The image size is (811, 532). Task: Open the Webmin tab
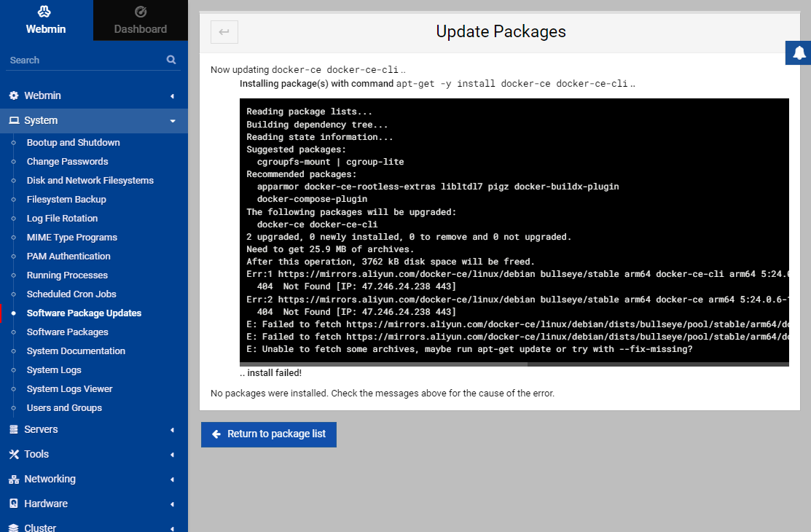(46, 20)
